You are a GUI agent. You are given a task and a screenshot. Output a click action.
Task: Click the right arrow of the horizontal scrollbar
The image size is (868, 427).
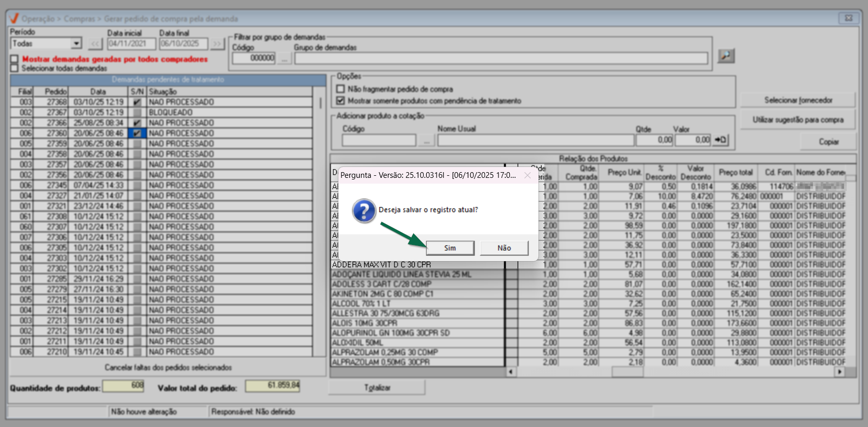pos(839,371)
